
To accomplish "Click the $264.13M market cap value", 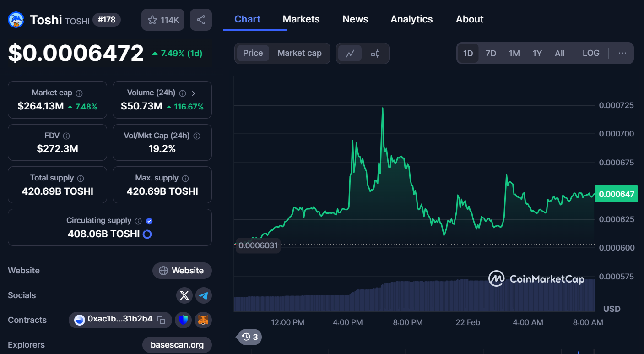I will coord(41,106).
